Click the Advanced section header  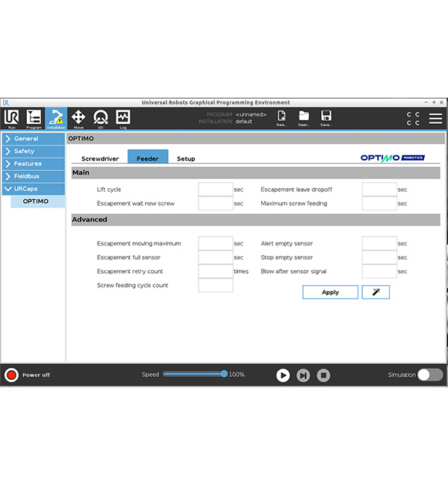[x=256, y=219]
